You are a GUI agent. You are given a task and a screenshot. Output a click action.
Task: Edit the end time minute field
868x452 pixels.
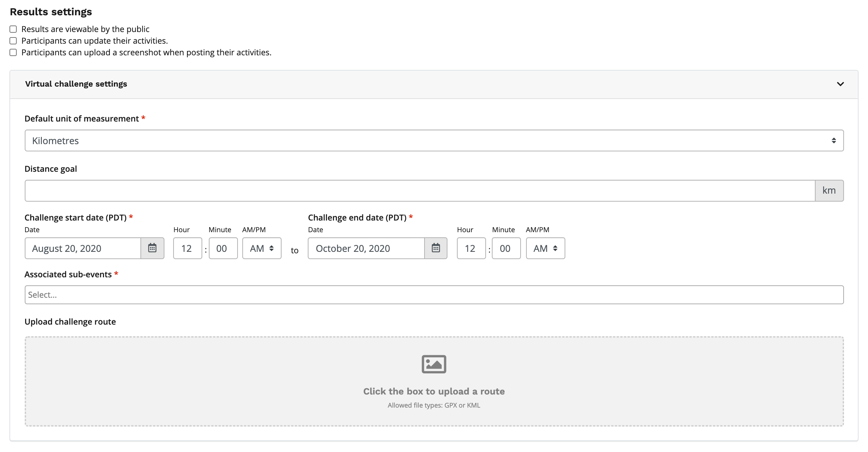tap(506, 248)
